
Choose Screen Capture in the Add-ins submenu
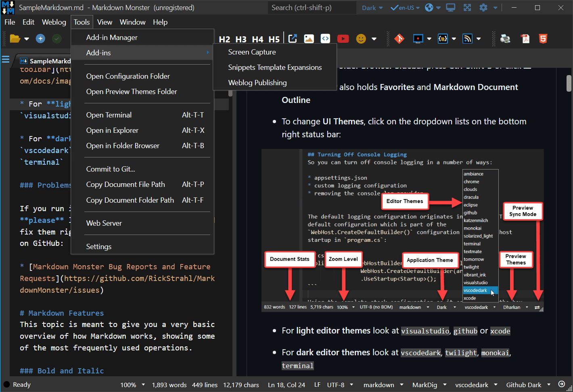point(275,52)
